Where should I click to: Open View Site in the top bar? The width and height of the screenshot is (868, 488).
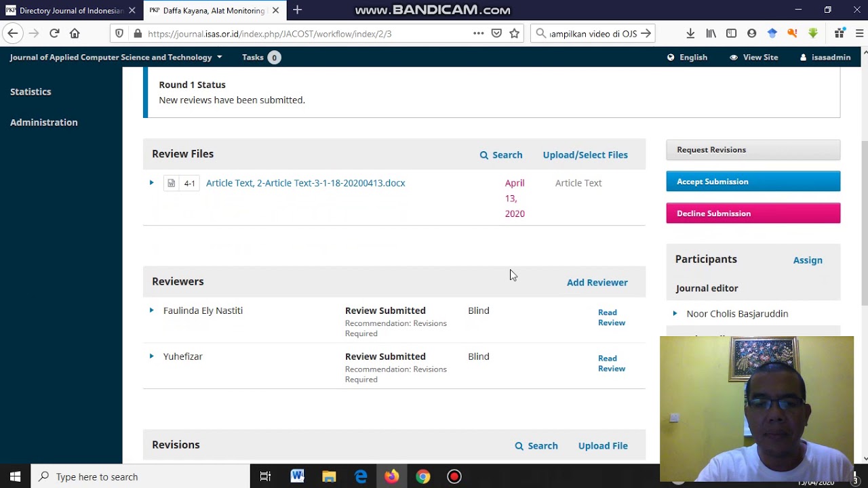[x=753, y=57]
